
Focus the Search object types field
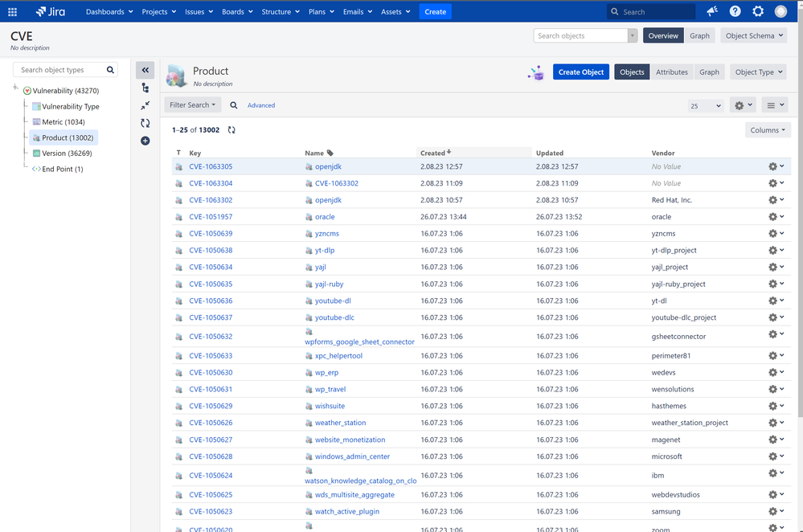point(66,70)
